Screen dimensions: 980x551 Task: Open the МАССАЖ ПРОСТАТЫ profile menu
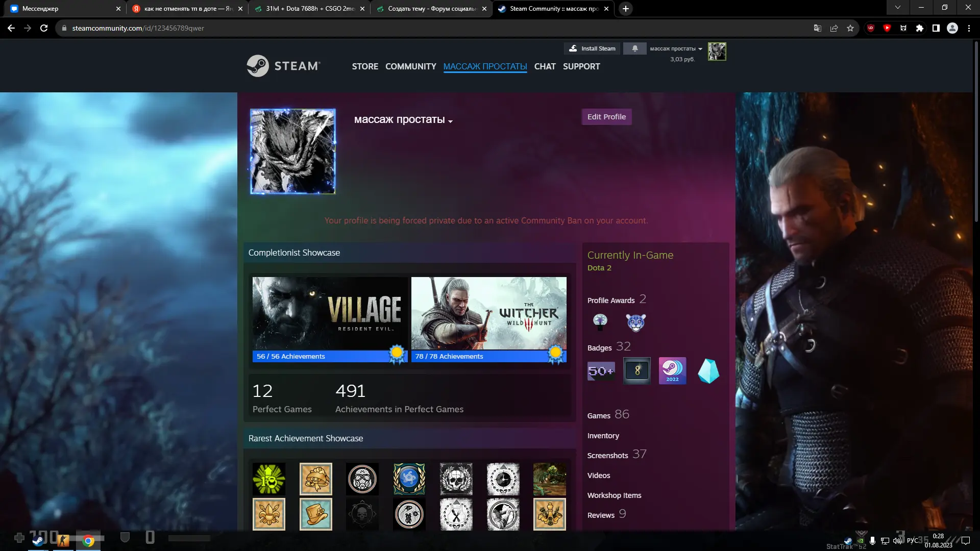pyautogui.click(x=485, y=66)
